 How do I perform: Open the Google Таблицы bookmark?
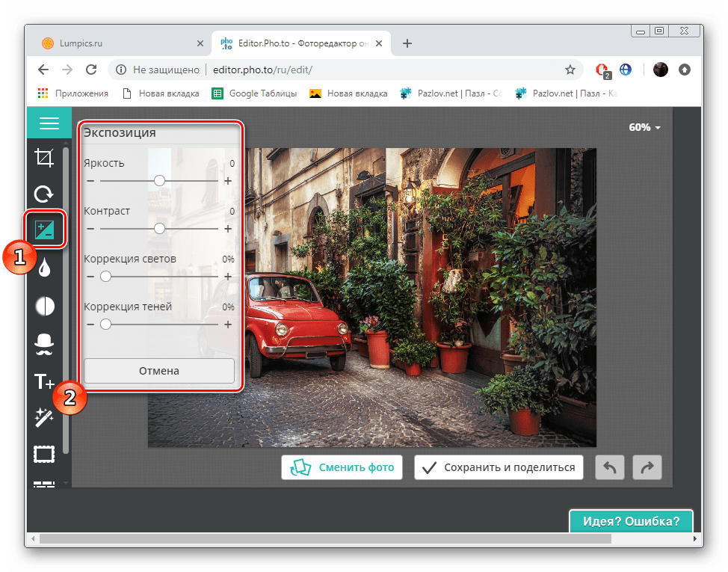point(254,93)
